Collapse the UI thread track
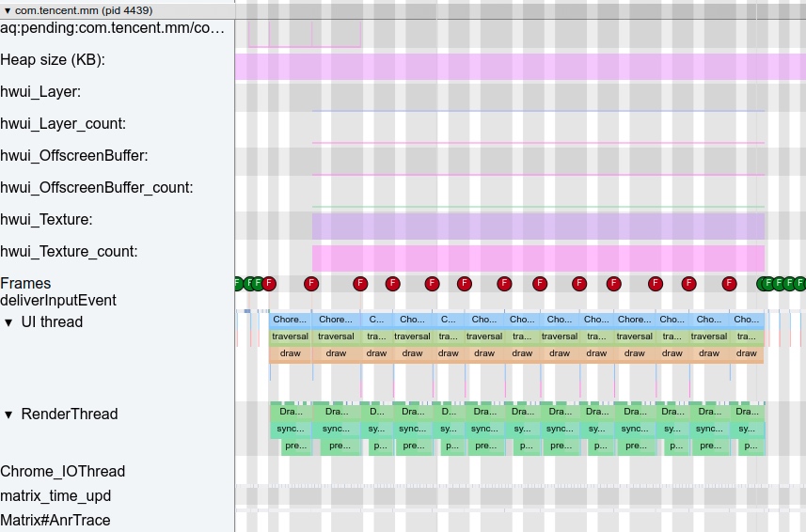The height and width of the screenshot is (532, 806). point(8,322)
